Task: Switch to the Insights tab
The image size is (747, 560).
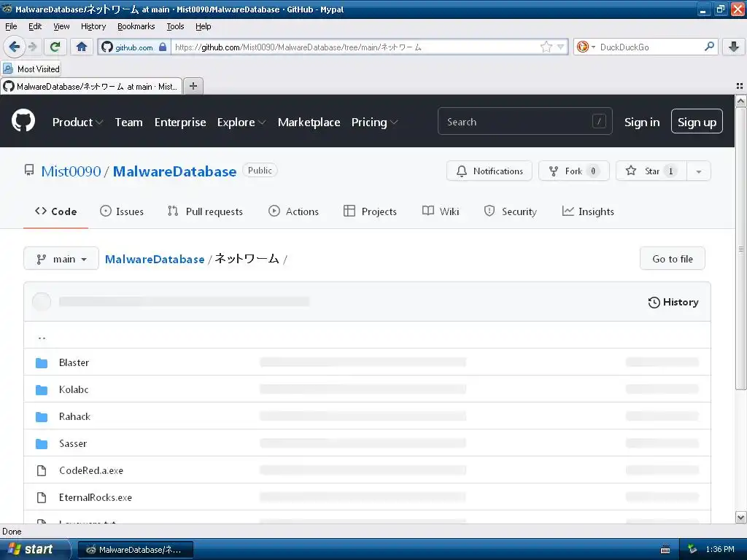Action: pyautogui.click(x=588, y=211)
